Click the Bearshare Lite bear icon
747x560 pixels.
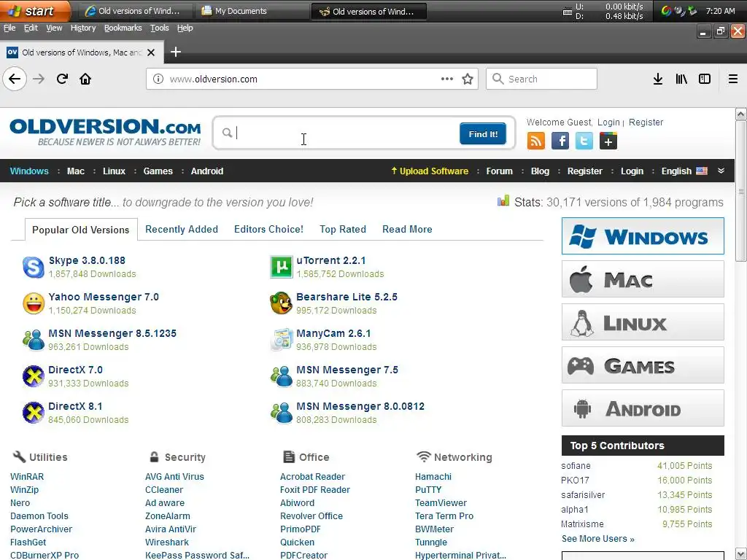coord(282,303)
